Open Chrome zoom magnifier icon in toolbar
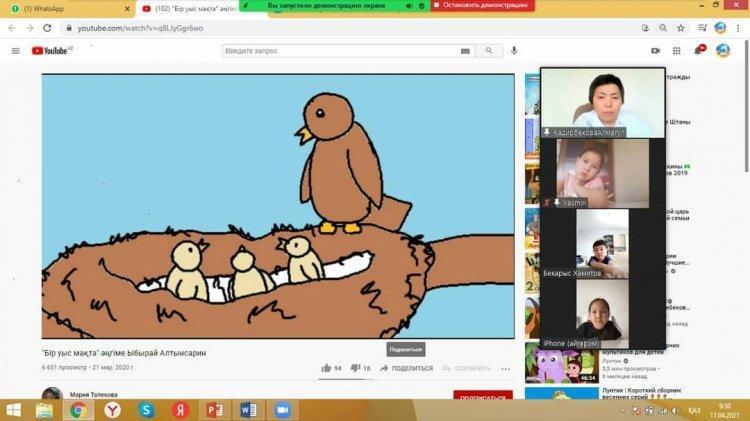This screenshot has height=421, width=750. [x=663, y=28]
